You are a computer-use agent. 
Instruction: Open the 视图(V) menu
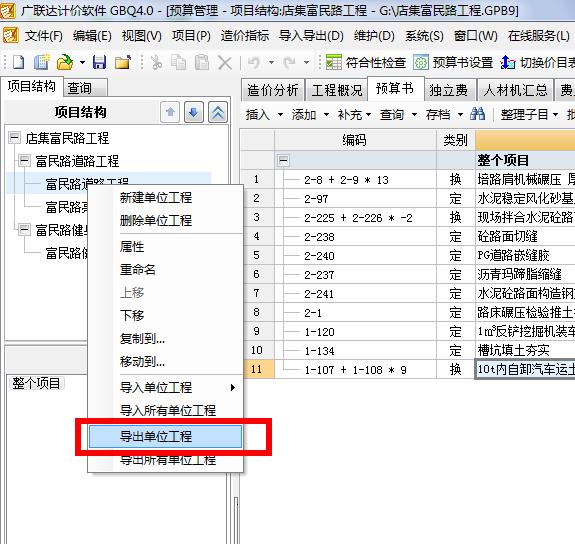coord(142,36)
